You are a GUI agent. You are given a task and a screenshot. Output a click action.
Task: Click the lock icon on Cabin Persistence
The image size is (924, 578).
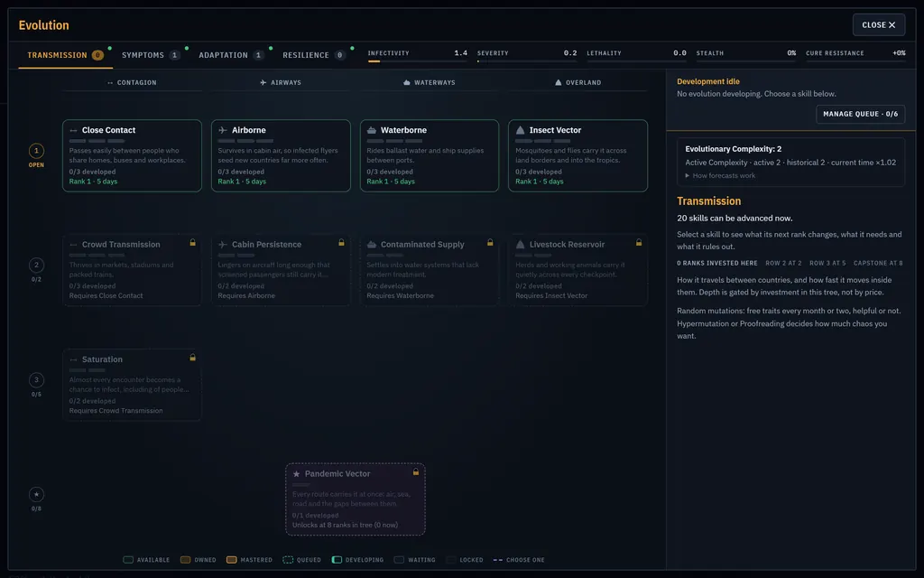click(x=341, y=242)
